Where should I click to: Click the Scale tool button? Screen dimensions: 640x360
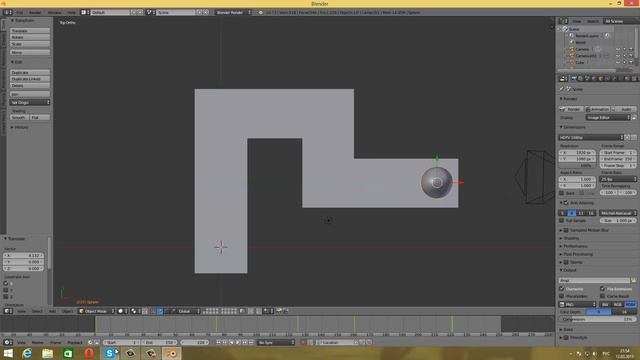pos(30,44)
